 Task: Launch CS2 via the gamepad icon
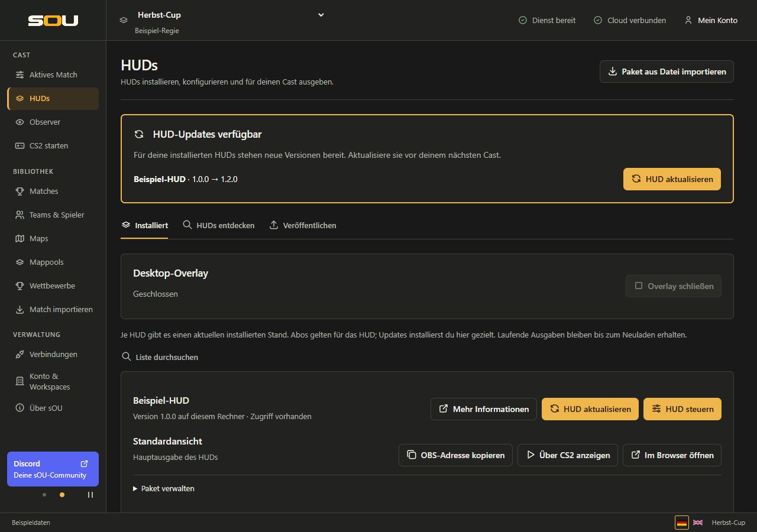point(20,146)
